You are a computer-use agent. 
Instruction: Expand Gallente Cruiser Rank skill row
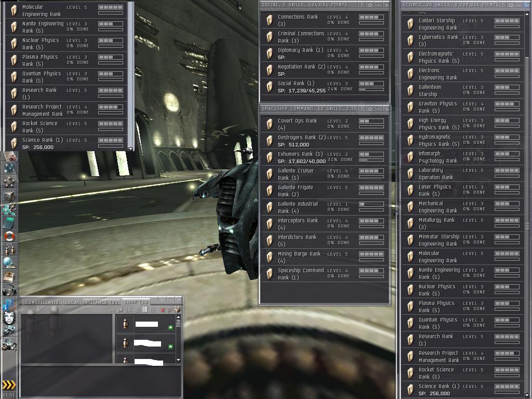pyautogui.click(x=324, y=174)
